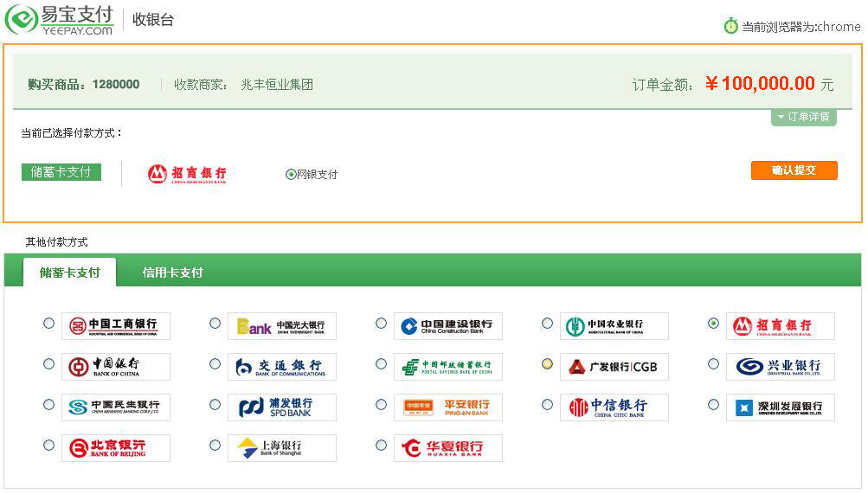Select the Guangfa Bank CGB radio button
The image size is (868, 494).
coord(547,364)
